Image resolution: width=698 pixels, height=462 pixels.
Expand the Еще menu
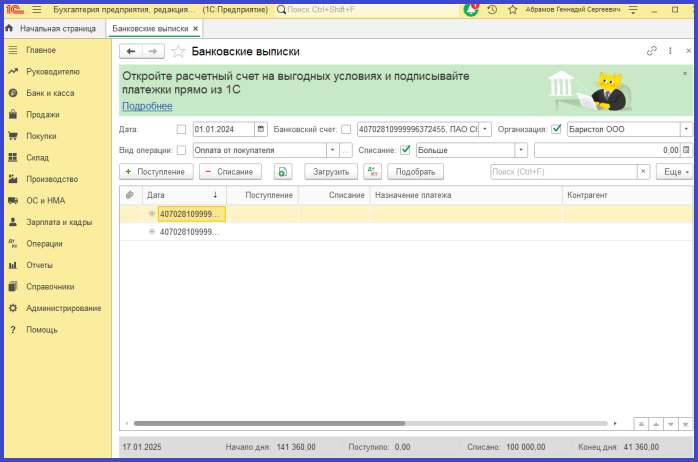[x=673, y=172]
